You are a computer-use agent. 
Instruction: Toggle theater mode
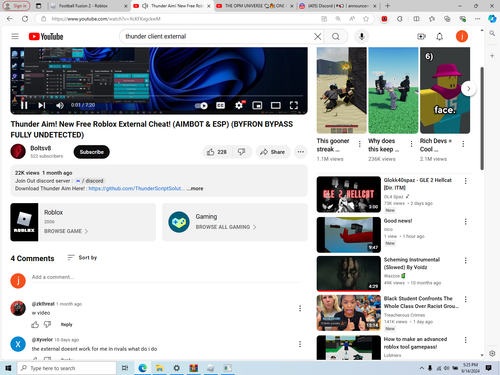tap(275, 105)
